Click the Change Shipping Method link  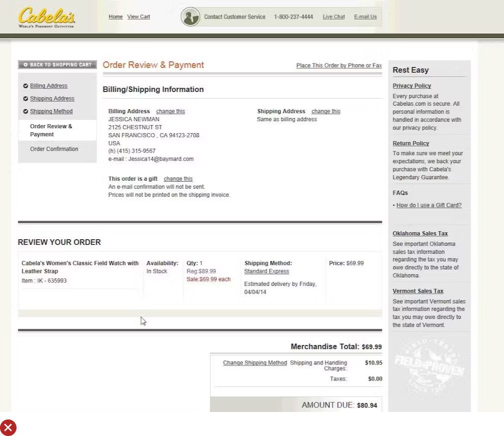click(255, 363)
